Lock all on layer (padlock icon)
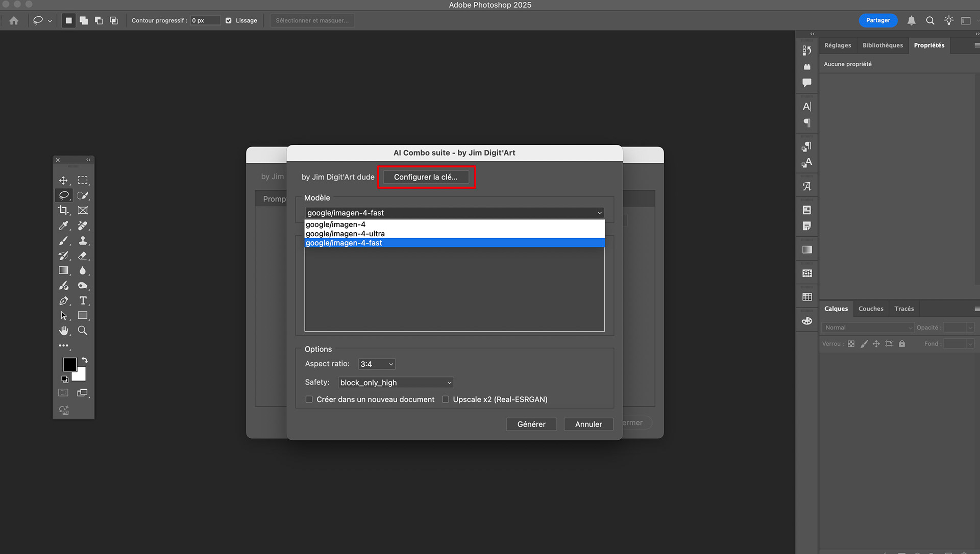 902,344
